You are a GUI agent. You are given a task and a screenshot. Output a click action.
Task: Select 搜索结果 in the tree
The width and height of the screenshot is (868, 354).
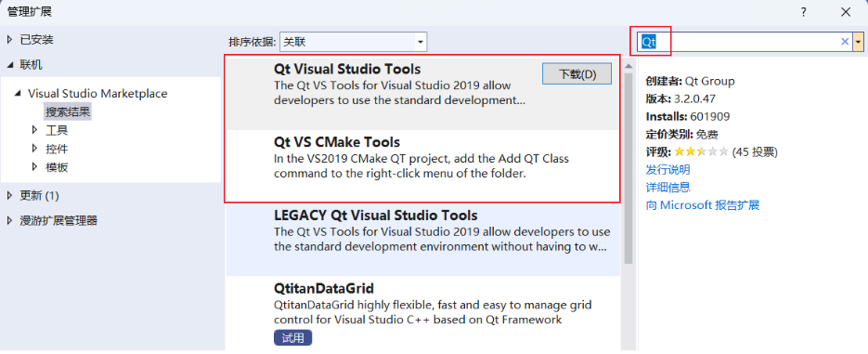click(x=68, y=112)
